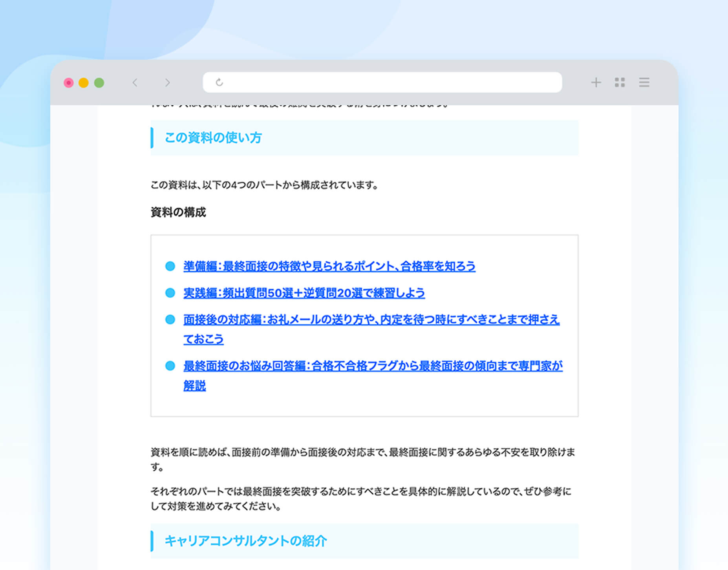Click the blue bullet beside 準備編 link
The height and width of the screenshot is (570, 728).
[x=170, y=266]
